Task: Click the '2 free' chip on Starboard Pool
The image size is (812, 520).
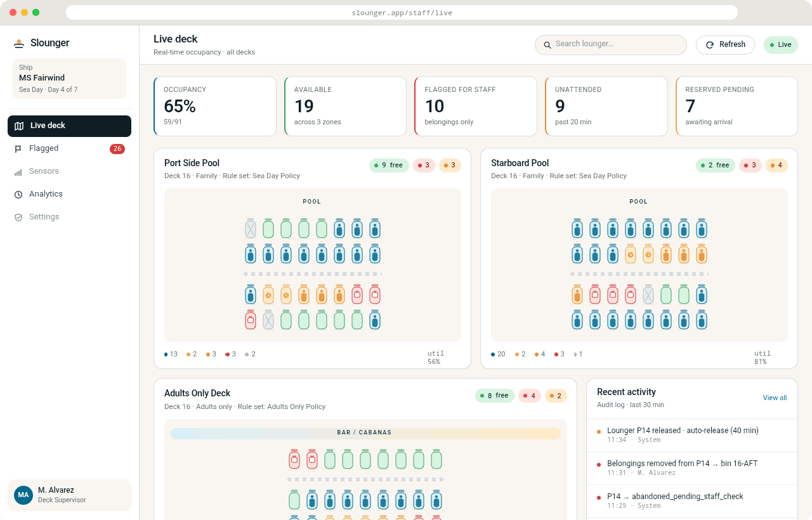Action: [716, 166]
